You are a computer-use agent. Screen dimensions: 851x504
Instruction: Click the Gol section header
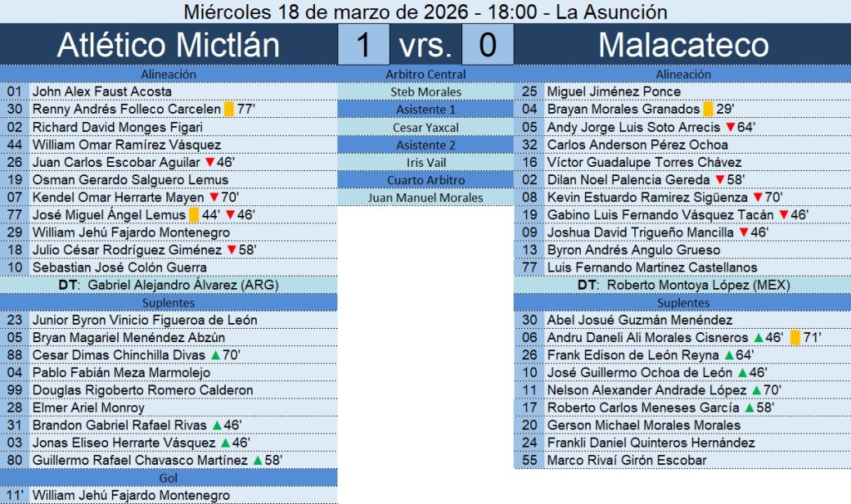pos(168,478)
